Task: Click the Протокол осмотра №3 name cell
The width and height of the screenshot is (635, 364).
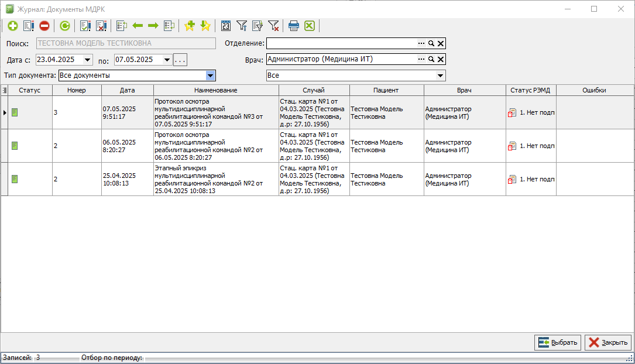Action: point(216,112)
